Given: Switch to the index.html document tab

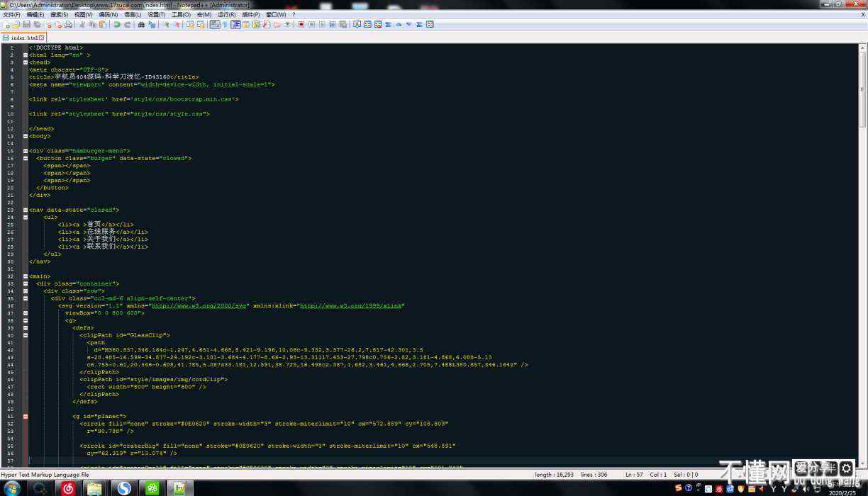Looking at the screenshot, I should [23, 38].
